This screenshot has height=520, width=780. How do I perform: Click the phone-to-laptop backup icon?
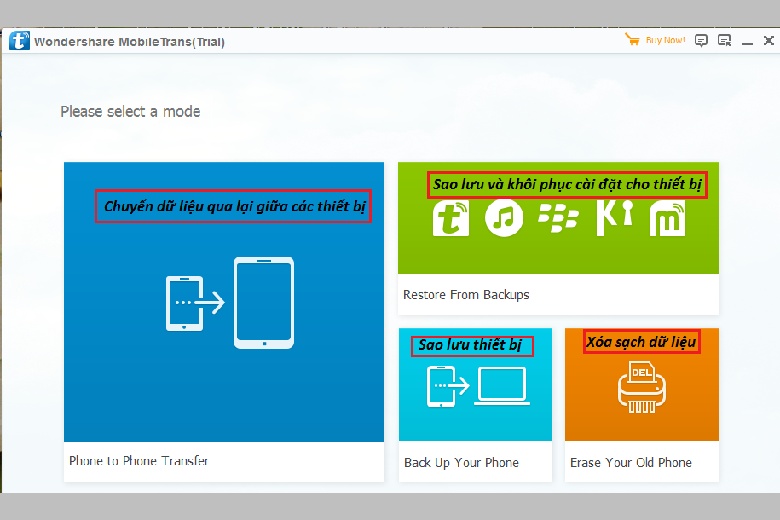(x=478, y=387)
